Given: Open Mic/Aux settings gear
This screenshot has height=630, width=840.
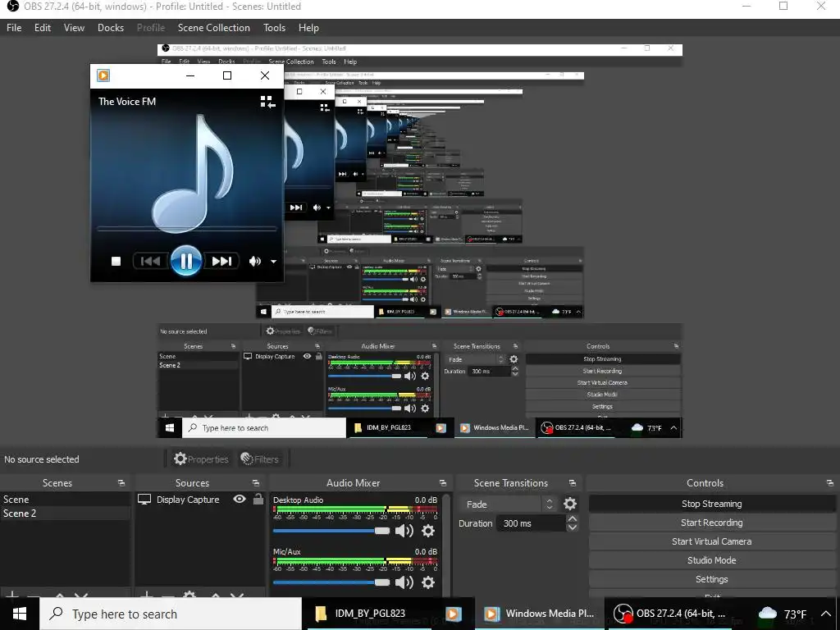Looking at the screenshot, I should pyautogui.click(x=428, y=582).
